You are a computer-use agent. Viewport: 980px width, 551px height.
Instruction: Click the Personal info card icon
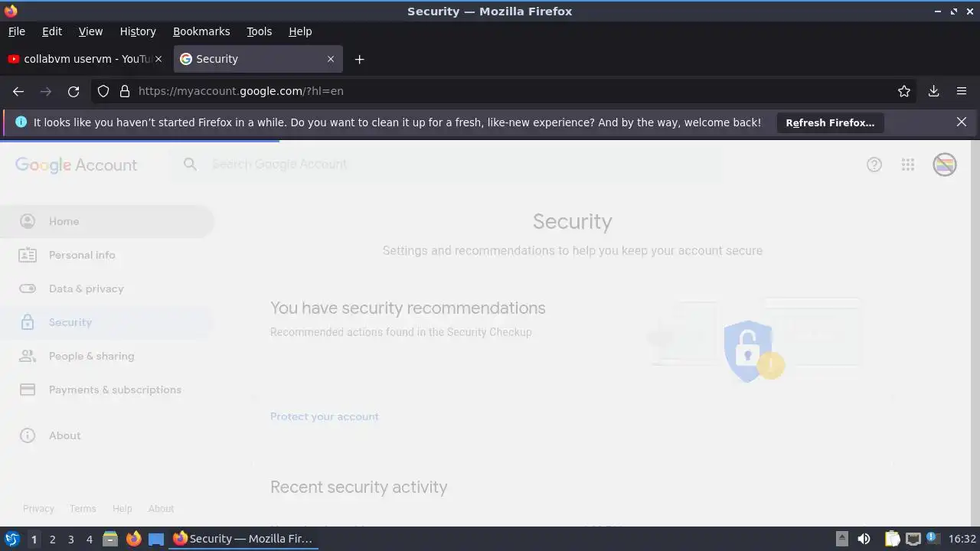(x=28, y=255)
